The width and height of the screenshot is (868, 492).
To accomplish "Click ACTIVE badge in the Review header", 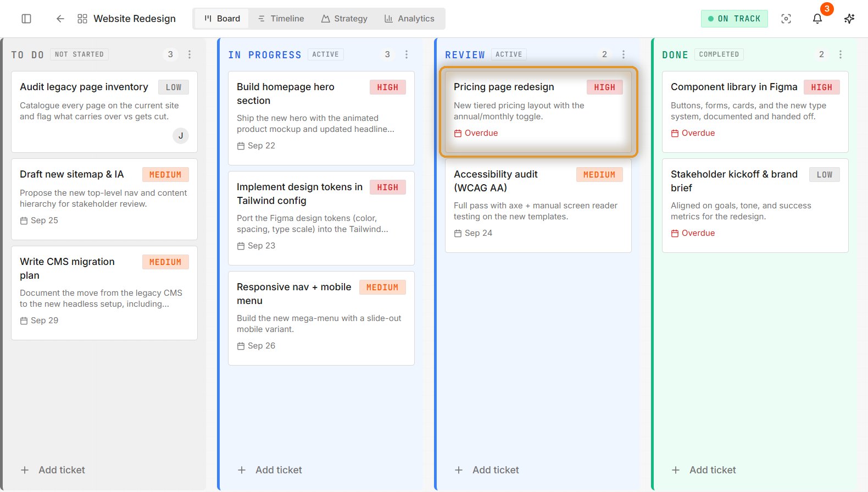I will pos(509,54).
